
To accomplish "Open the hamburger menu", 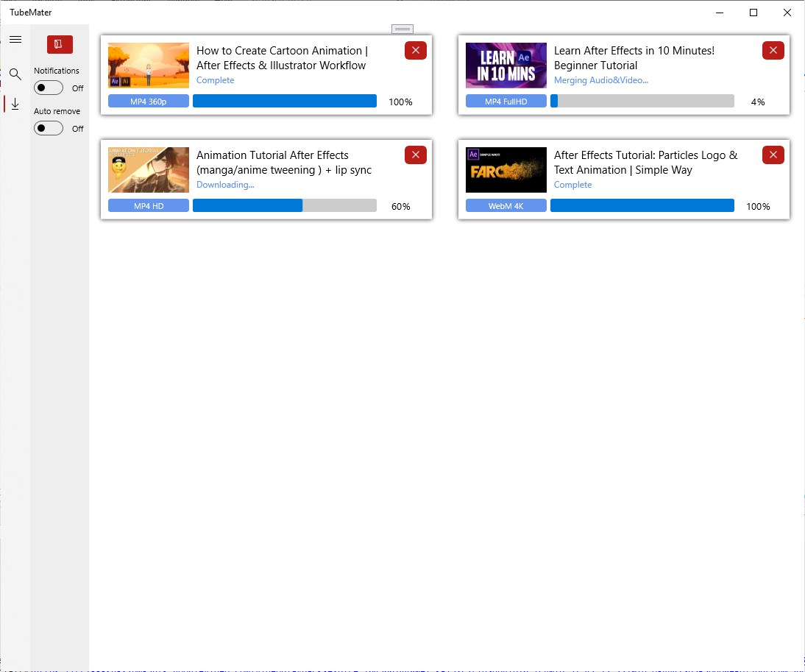I will tap(15, 40).
